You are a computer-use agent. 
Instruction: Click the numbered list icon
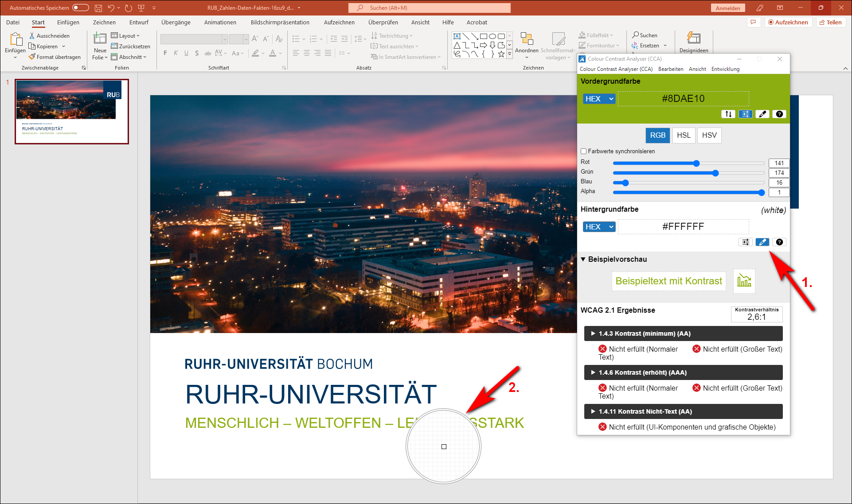313,39
